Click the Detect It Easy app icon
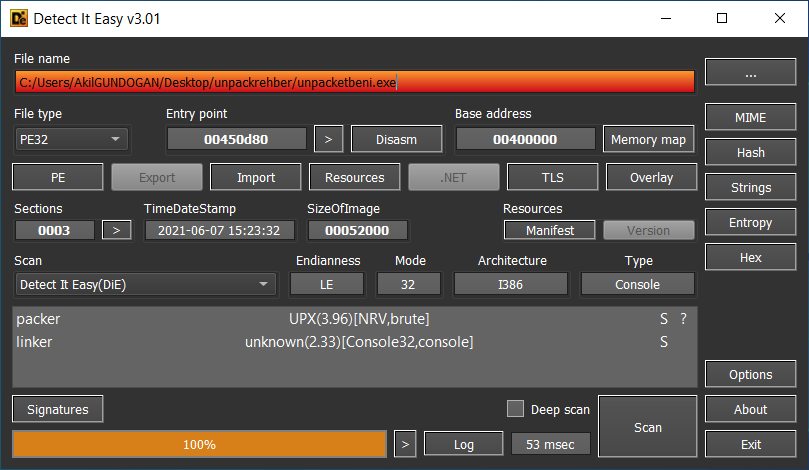The width and height of the screenshot is (809, 470). tap(19, 19)
